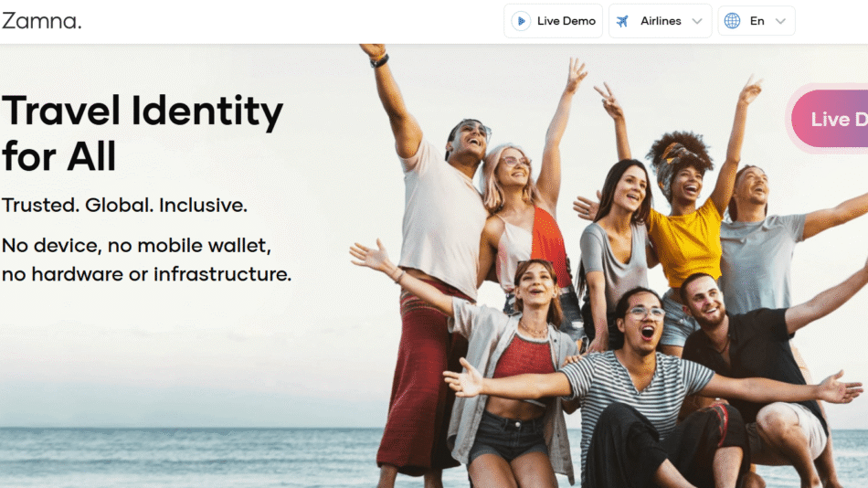Screen dimensions: 868x488
Task: Expand the chevron beside Airlines
Action: click(x=697, y=21)
